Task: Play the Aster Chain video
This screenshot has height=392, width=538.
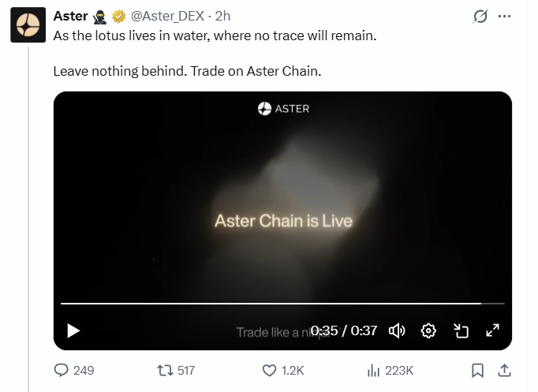Action: pos(73,330)
